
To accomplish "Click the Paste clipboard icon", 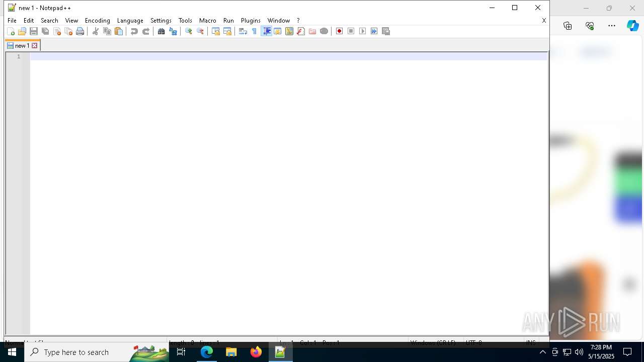I will coord(119,31).
